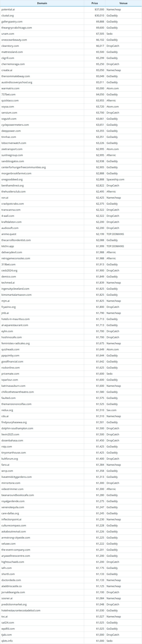Select the Spaceship.com venue cell
142x644 pixels.
coord(115,180)
